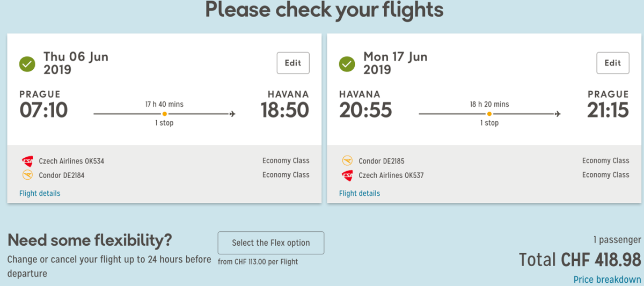This screenshot has width=644, height=286.
Task: Click the Condor logo for DE2184
Action: [27, 175]
